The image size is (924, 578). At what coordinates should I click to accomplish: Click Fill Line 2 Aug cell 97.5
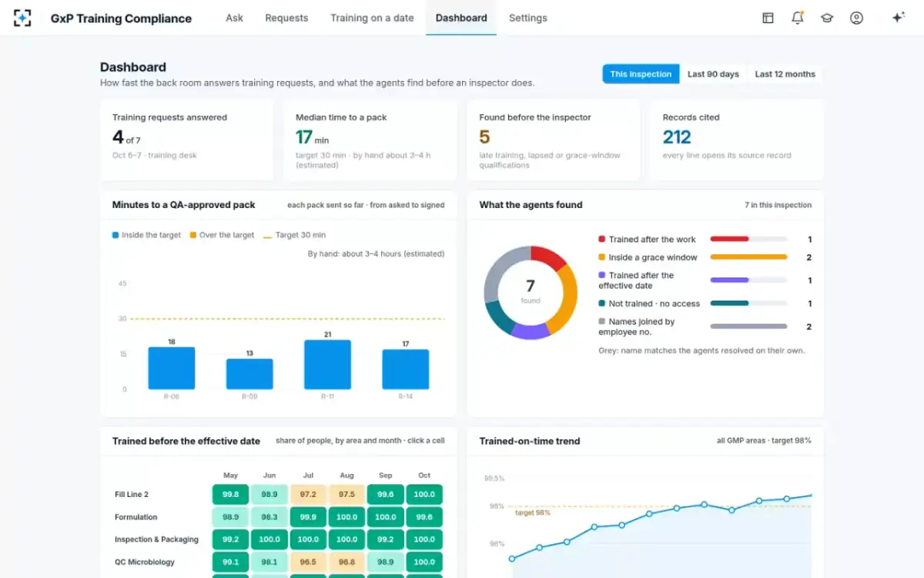click(x=346, y=495)
